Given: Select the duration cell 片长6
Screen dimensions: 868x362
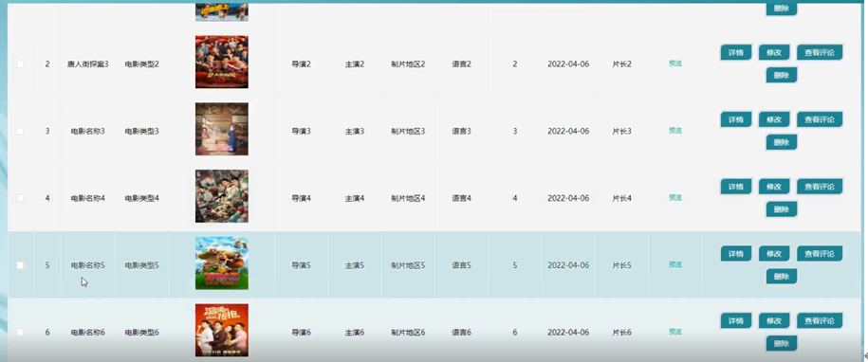Looking at the screenshot, I should [621, 333].
